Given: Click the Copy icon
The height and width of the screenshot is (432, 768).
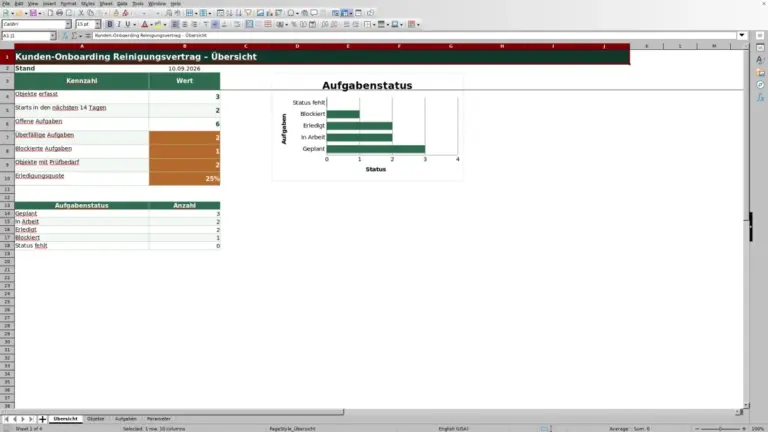Looking at the screenshot, I should tap(90, 13).
